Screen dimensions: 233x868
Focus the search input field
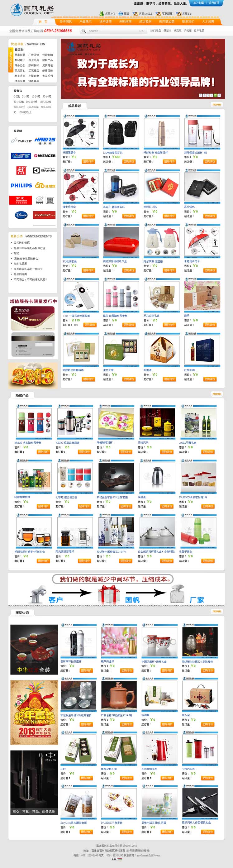click(x=112, y=31)
